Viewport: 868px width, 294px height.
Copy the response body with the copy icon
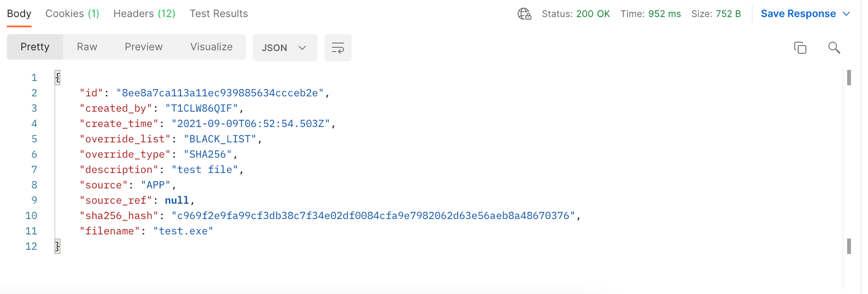(x=800, y=48)
